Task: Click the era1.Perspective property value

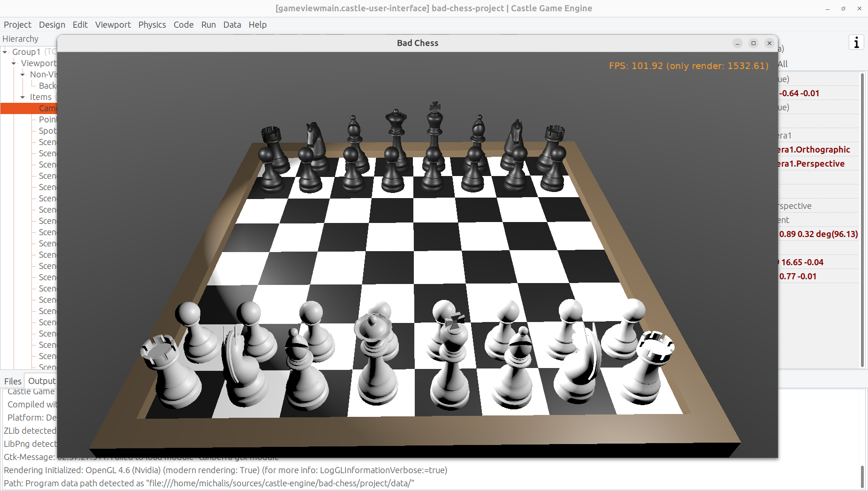Action: 811,163
